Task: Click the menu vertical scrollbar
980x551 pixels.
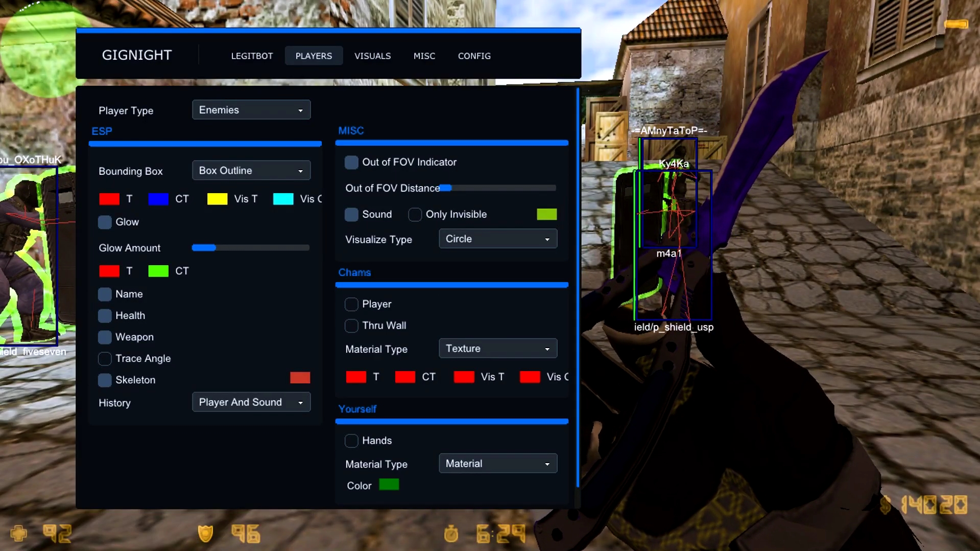Action: [x=578, y=288]
